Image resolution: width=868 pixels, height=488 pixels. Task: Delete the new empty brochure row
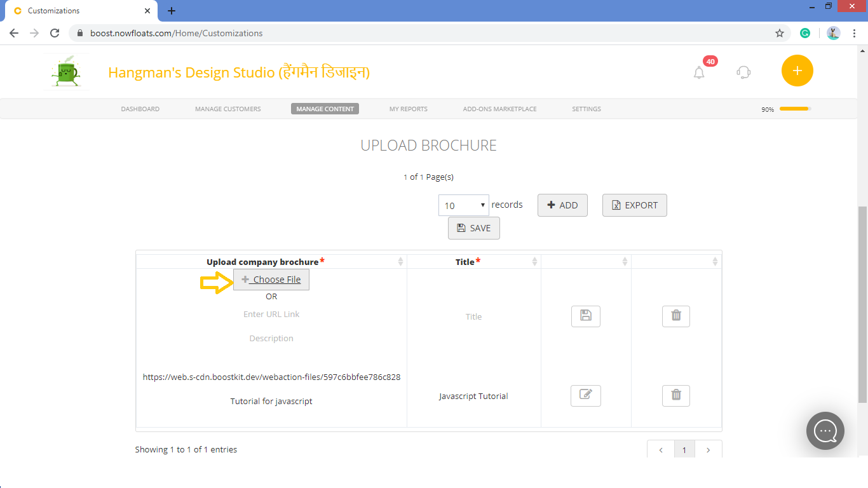point(676,316)
